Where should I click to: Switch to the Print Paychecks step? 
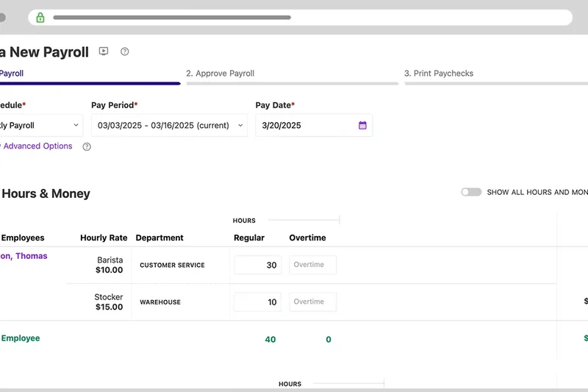(x=439, y=74)
